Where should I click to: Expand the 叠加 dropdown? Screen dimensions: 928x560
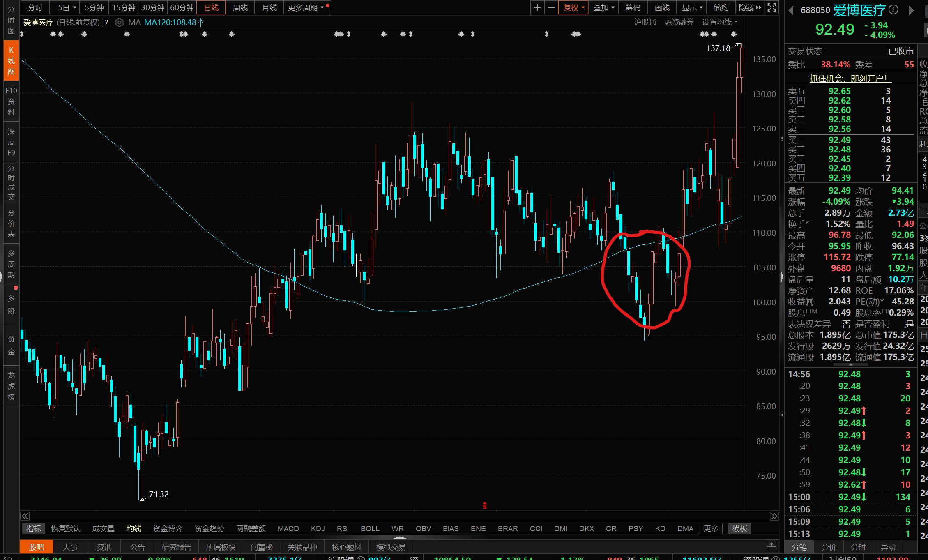603,7
